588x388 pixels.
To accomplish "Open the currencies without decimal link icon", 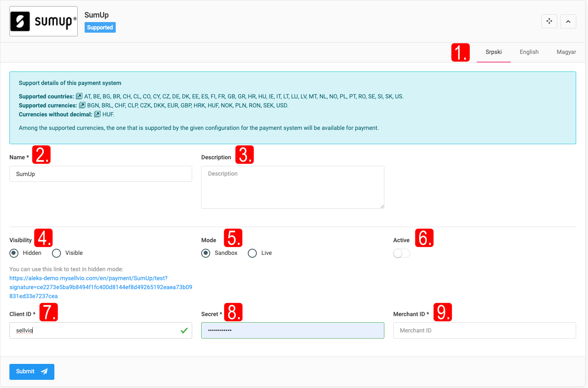I will coord(97,114).
